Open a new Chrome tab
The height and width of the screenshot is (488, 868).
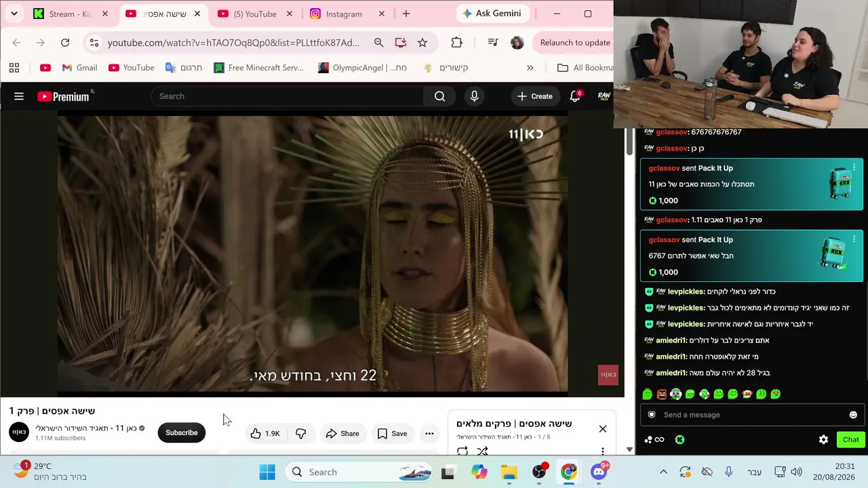pyautogui.click(x=406, y=14)
